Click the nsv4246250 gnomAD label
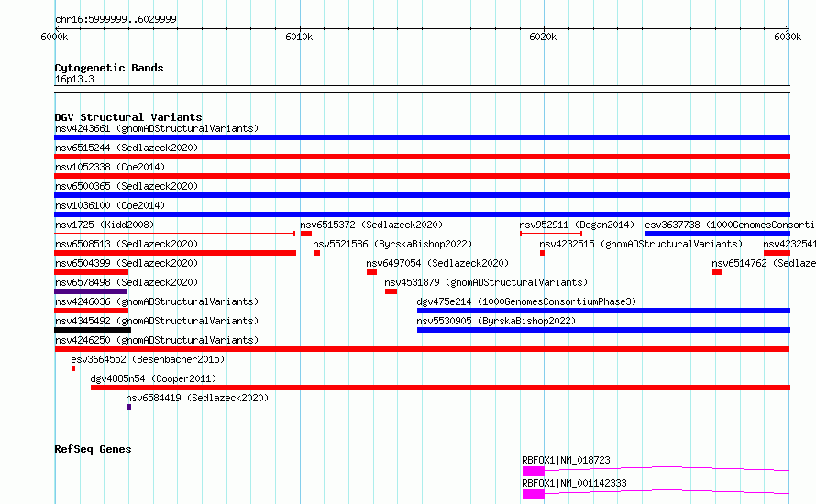Image resolution: width=816 pixels, height=504 pixels. point(157,340)
